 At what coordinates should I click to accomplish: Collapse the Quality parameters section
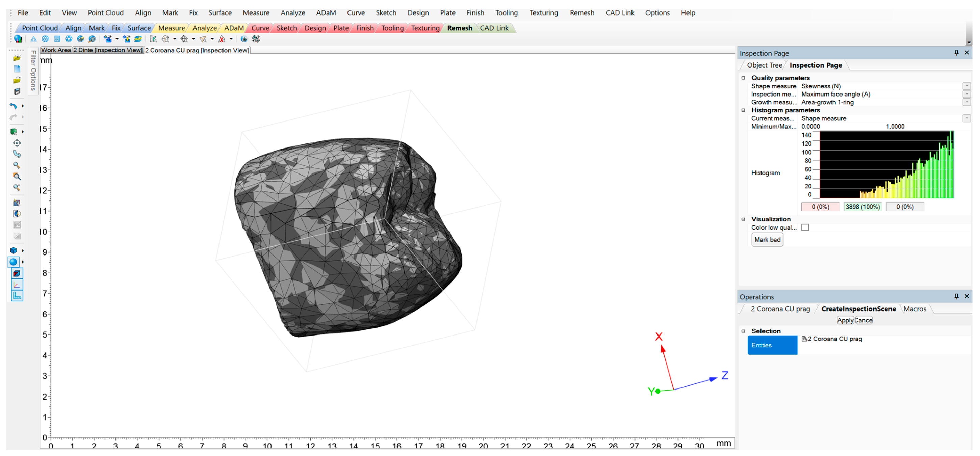tap(743, 78)
